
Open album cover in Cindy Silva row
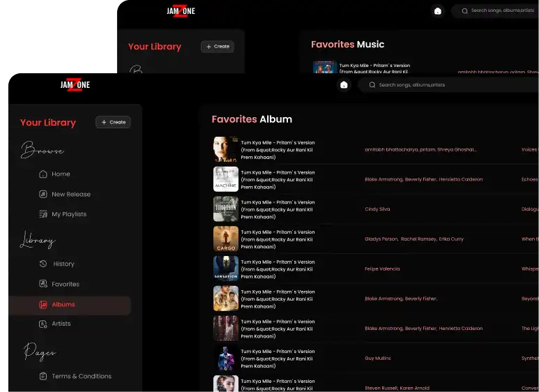pos(226,209)
